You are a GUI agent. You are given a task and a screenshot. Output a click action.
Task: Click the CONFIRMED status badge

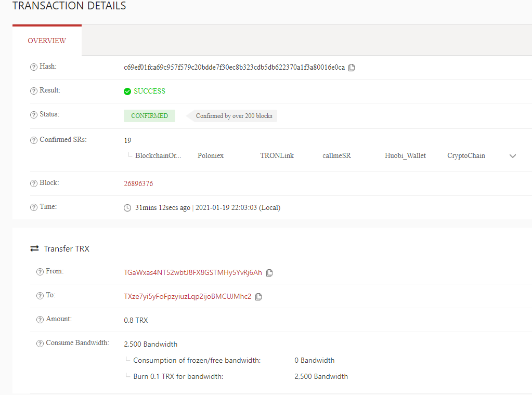point(149,115)
